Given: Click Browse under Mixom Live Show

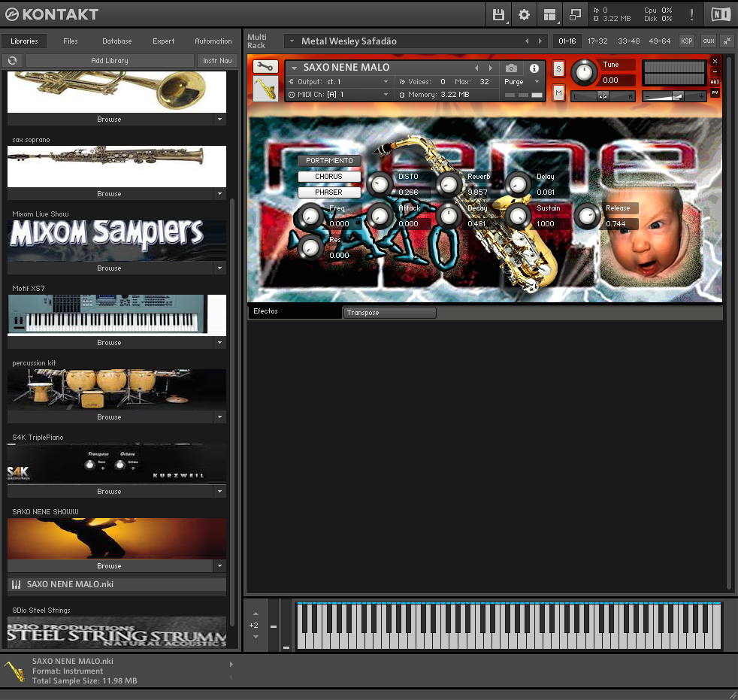Looking at the screenshot, I should pos(109,268).
